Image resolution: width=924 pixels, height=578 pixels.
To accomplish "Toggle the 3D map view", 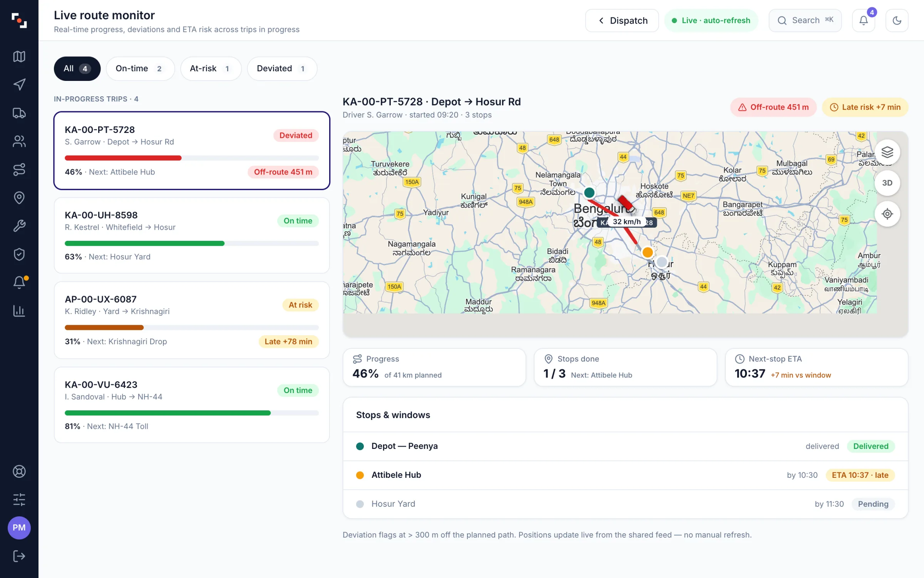I will 887,183.
